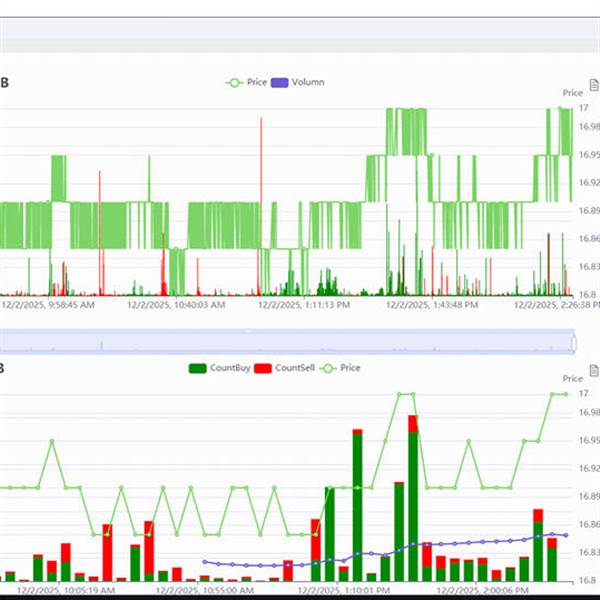Hide the Volumn series in legend

[x=299, y=82]
